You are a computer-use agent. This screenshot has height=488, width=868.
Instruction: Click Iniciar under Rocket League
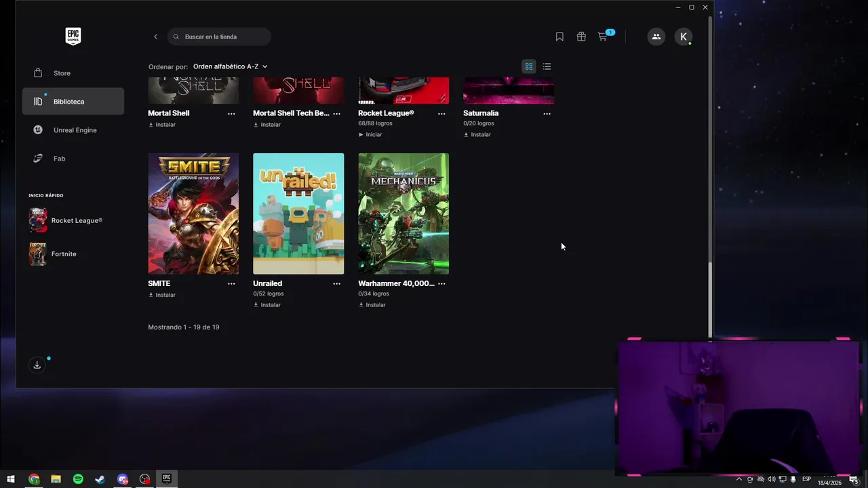pos(370,135)
